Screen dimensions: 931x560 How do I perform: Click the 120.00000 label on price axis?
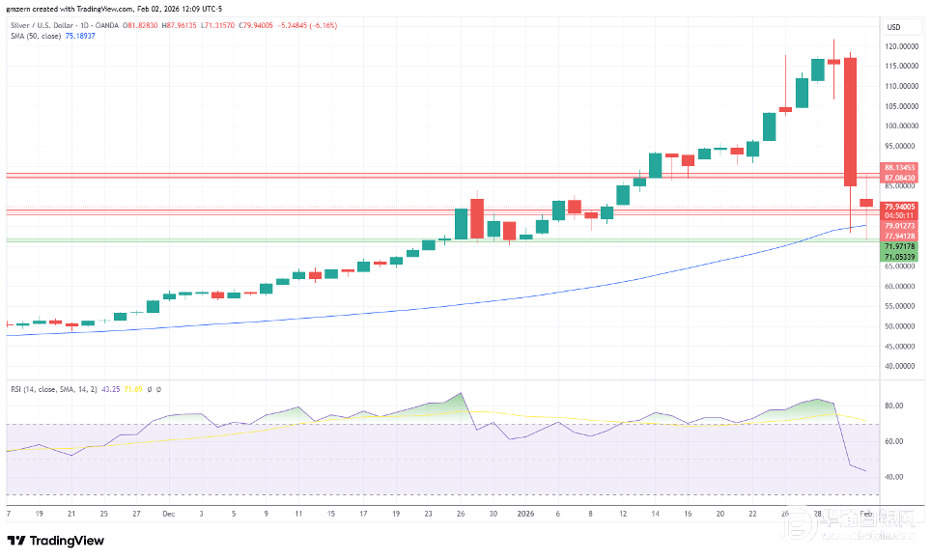point(900,45)
